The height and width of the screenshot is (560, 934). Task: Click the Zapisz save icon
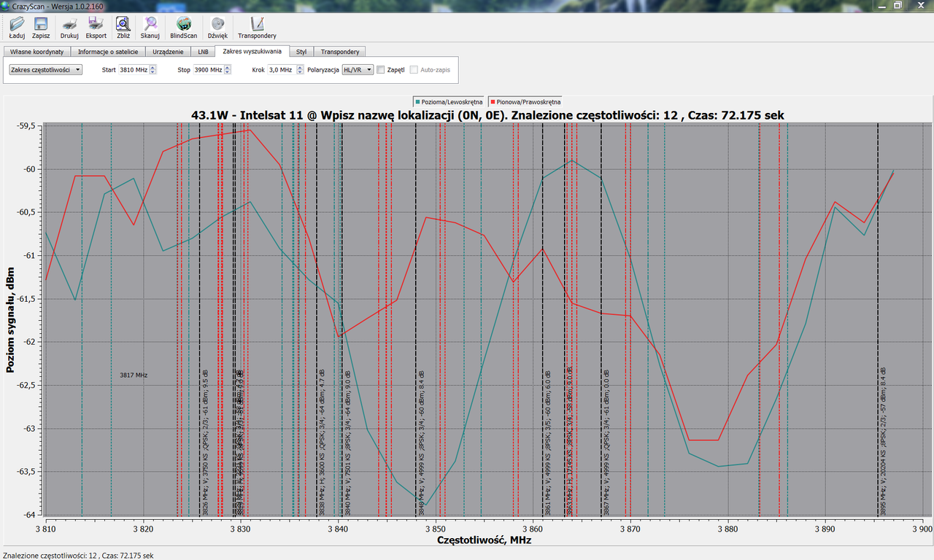tap(41, 28)
